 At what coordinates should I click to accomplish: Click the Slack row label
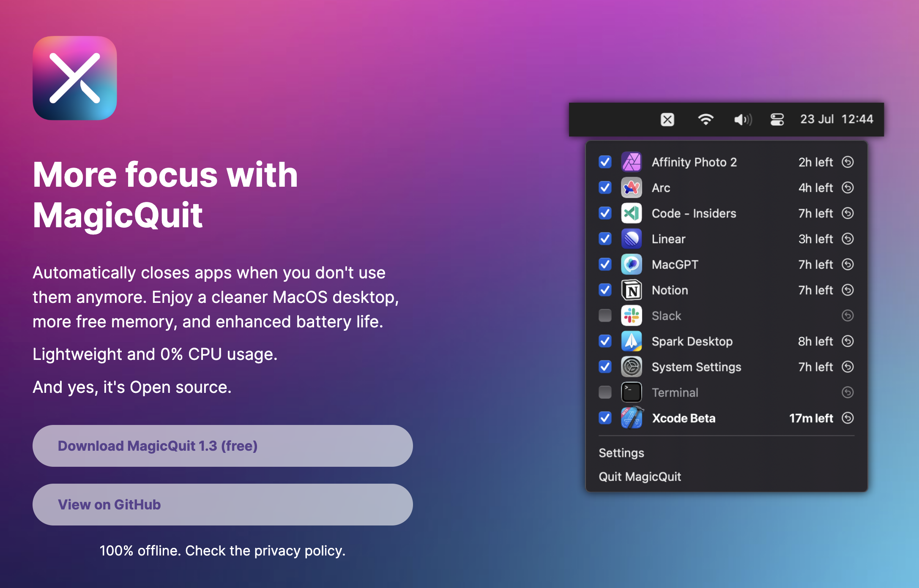coord(667,316)
